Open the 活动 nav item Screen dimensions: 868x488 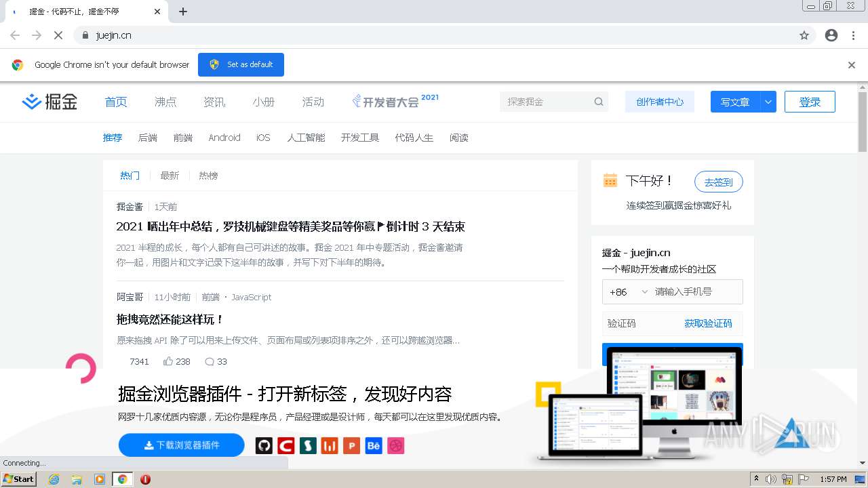point(313,102)
